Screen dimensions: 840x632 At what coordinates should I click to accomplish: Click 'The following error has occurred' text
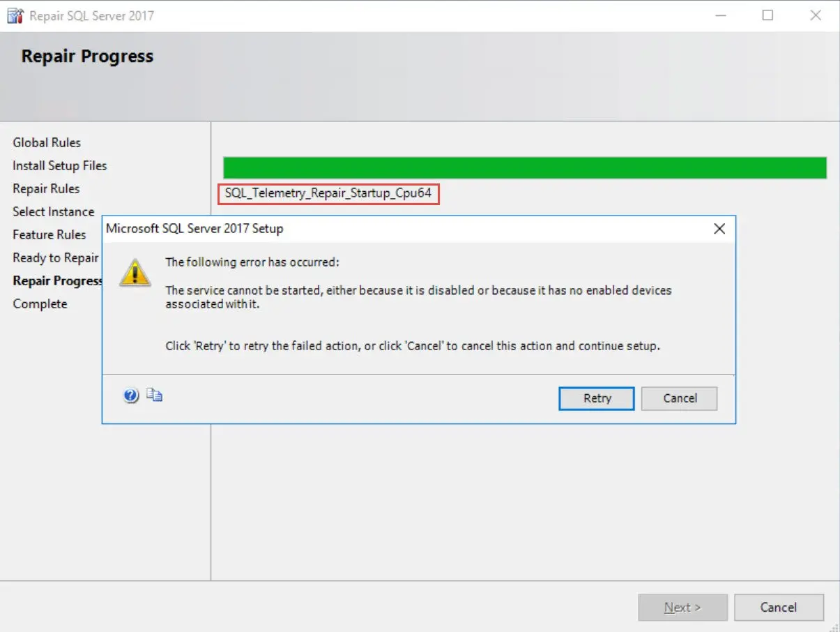coord(252,262)
